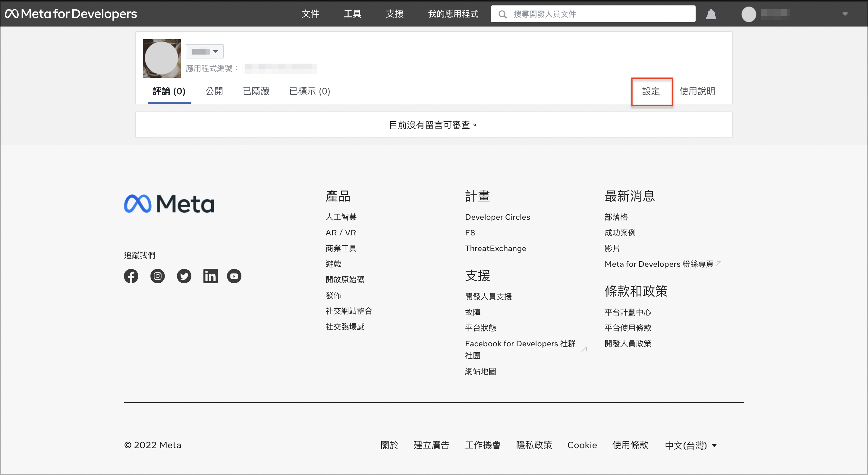The width and height of the screenshot is (868, 475).
Task: Open the app name dropdown
Action: (x=205, y=51)
